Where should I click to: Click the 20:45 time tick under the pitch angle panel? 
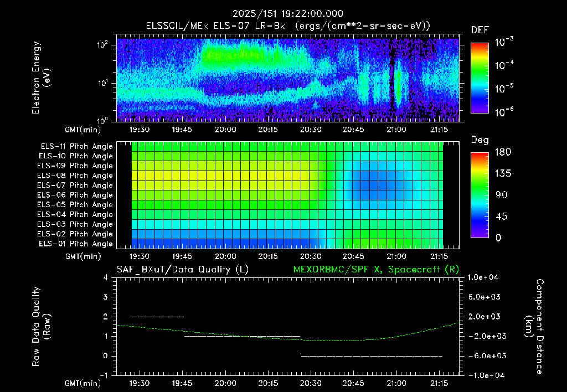pyautogui.click(x=353, y=256)
